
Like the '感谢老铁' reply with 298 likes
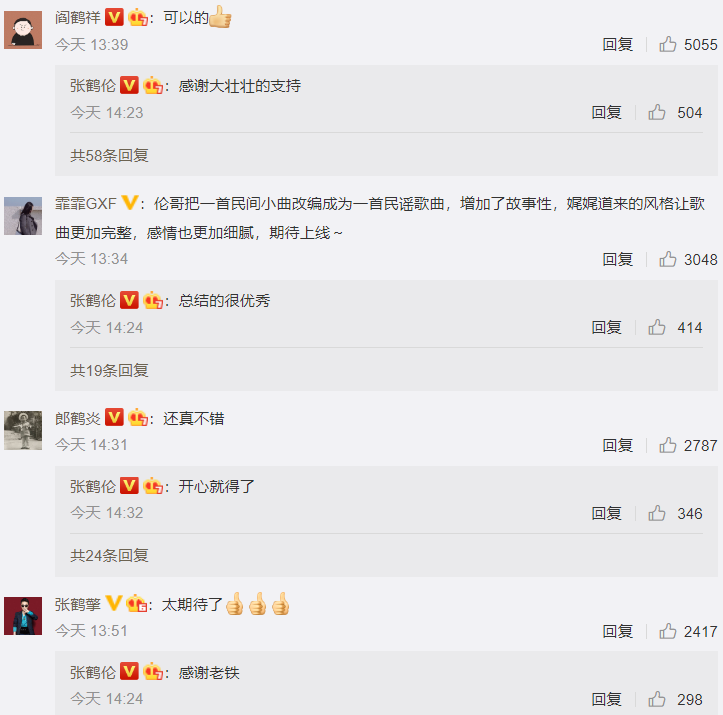tap(657, 699)
